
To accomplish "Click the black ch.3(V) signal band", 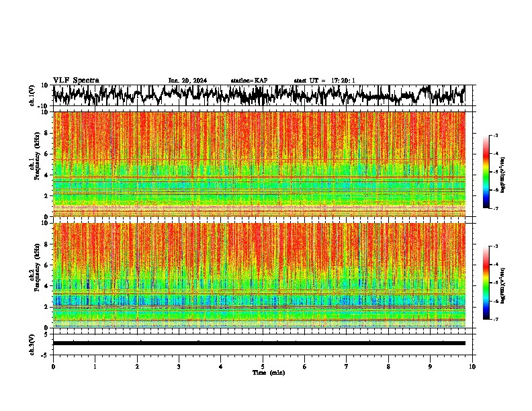I will coord(259,343).
